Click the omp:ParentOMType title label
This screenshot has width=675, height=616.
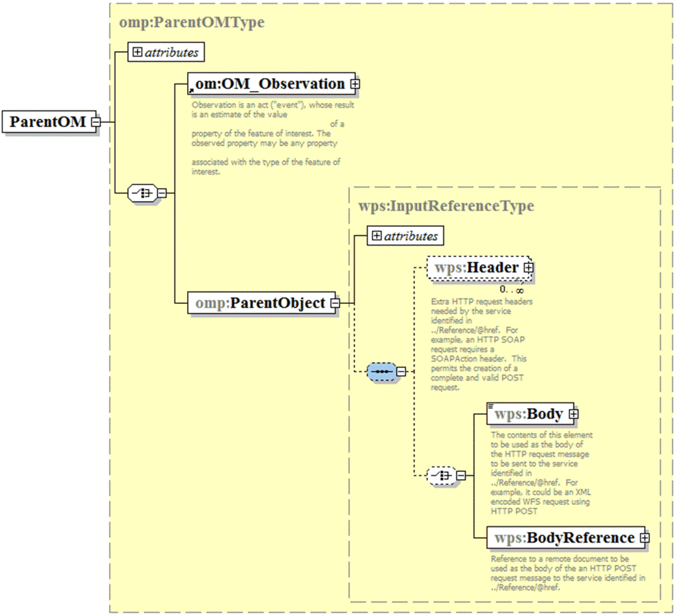click(x=192, y=22)
